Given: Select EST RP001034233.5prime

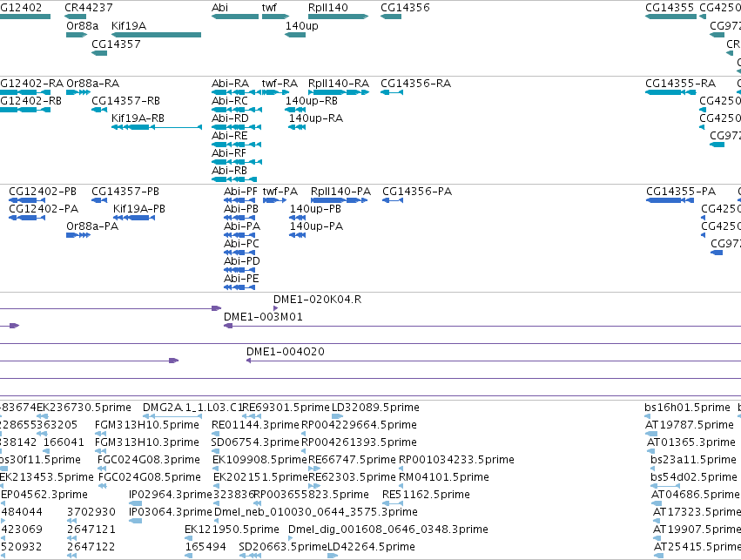Looking at the screenshot, I should [x=456, y=461].
